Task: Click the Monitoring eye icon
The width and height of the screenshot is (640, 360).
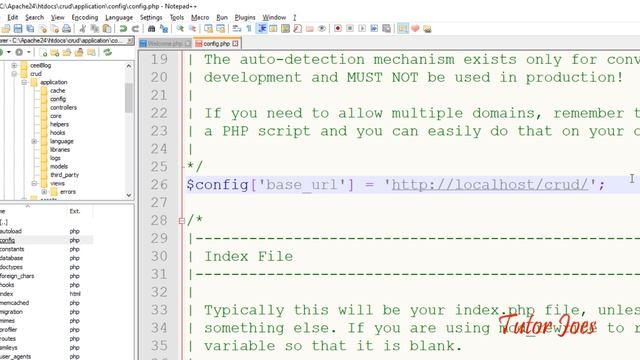Action: (322, 29)
